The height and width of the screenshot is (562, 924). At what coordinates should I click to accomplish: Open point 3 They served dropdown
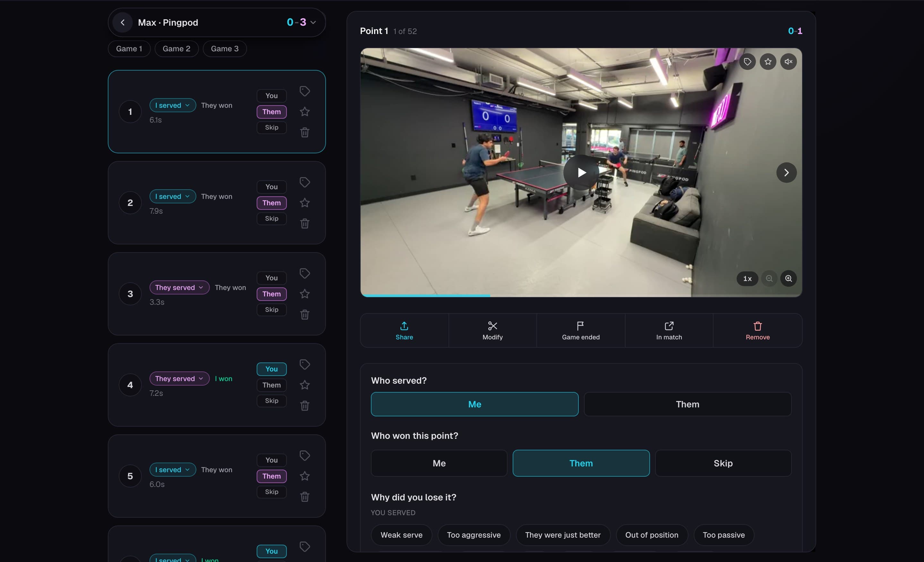(x=179, y=287)
